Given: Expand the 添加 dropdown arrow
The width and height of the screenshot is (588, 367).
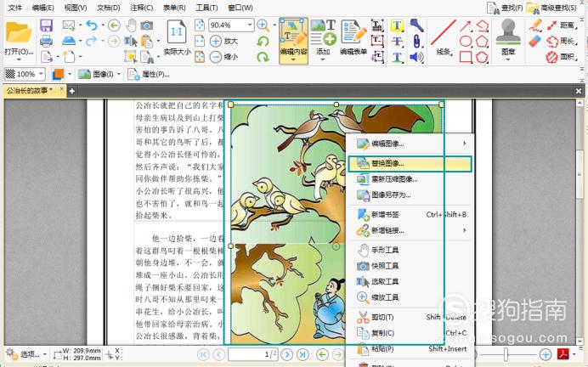Looking at the screenshot, I should tap(323, 59).
